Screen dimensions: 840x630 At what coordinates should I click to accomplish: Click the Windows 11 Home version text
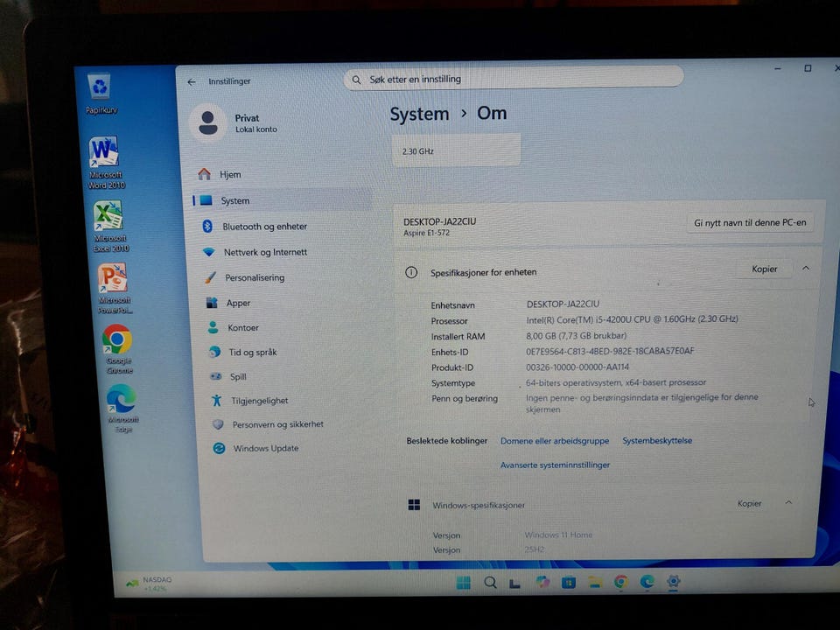pyautogui.click(x=558, y=535)
